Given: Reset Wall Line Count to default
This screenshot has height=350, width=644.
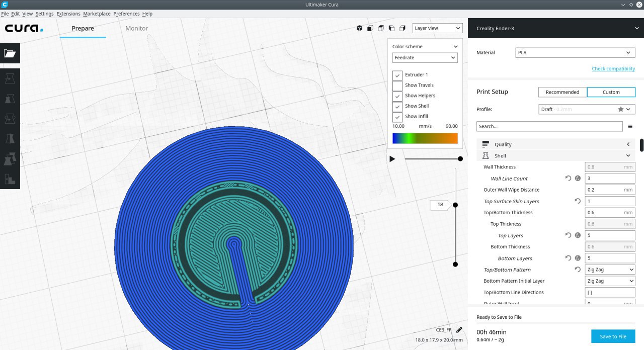Looking at the screenshot, I should point(568,179).
